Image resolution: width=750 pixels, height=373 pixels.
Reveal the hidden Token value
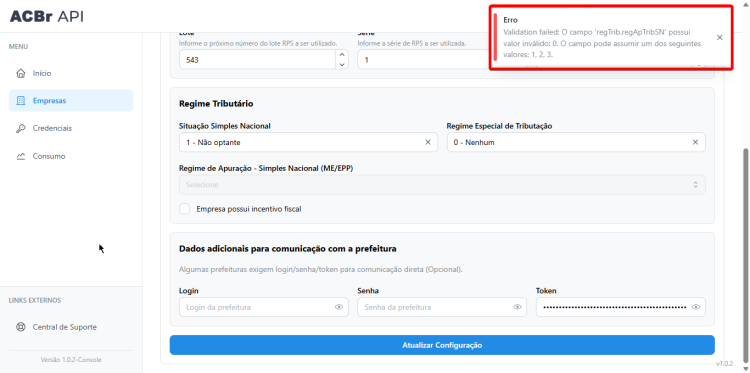[695, 307]
